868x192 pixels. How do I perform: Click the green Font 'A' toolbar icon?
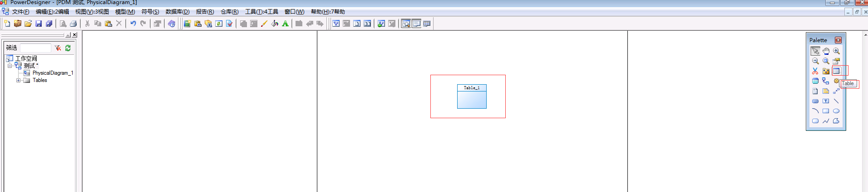[x=285, y=24]
